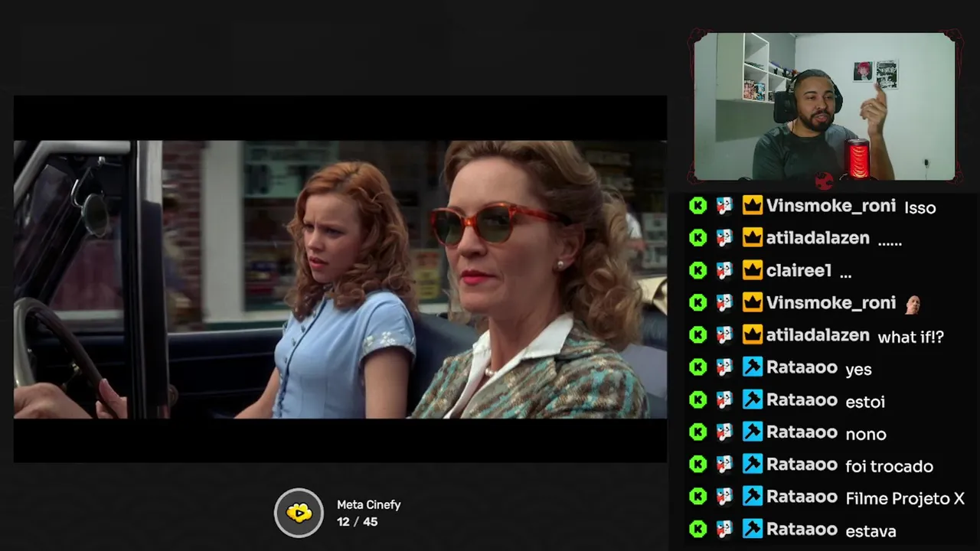The width and height of the screenshot is (980, 551).
Task: Open username Rataaoo on the 'estoi' message
Action: 802,399
